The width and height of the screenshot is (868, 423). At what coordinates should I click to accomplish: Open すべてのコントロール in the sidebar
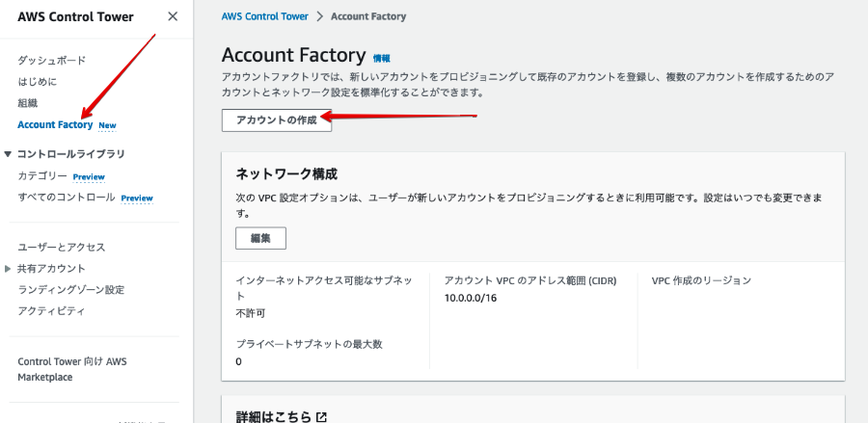(67, 198)
